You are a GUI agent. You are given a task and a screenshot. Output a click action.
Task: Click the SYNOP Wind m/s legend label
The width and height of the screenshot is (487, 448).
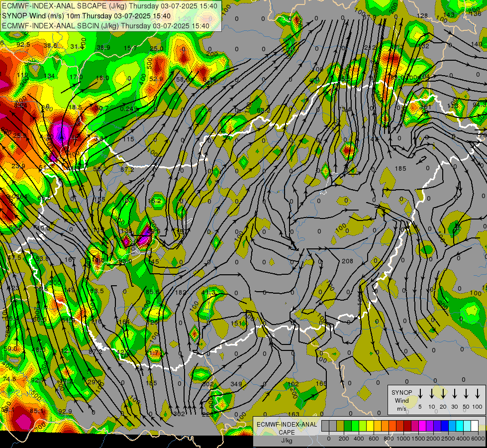click(x=401, y=400)
